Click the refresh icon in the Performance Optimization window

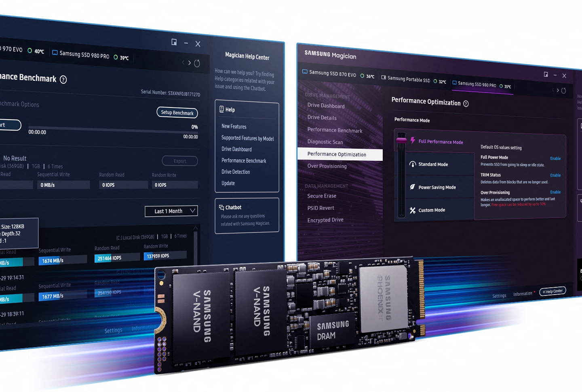coord(564,91)
